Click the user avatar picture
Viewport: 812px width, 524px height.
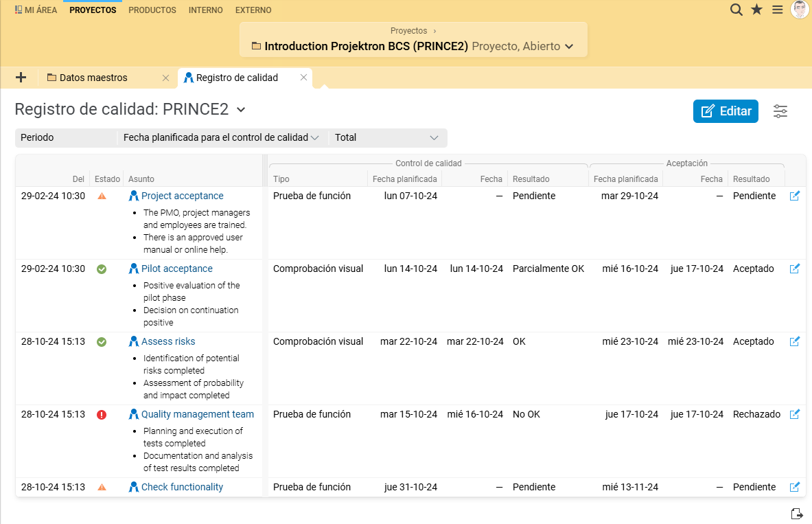click(x=800, y=10)
